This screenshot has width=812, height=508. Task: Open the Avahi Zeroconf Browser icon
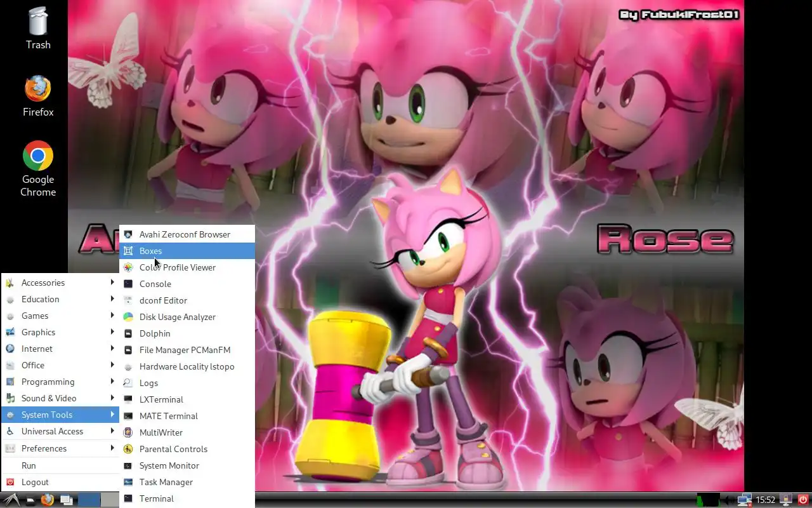pyautogui.click(x=128, y=234)
